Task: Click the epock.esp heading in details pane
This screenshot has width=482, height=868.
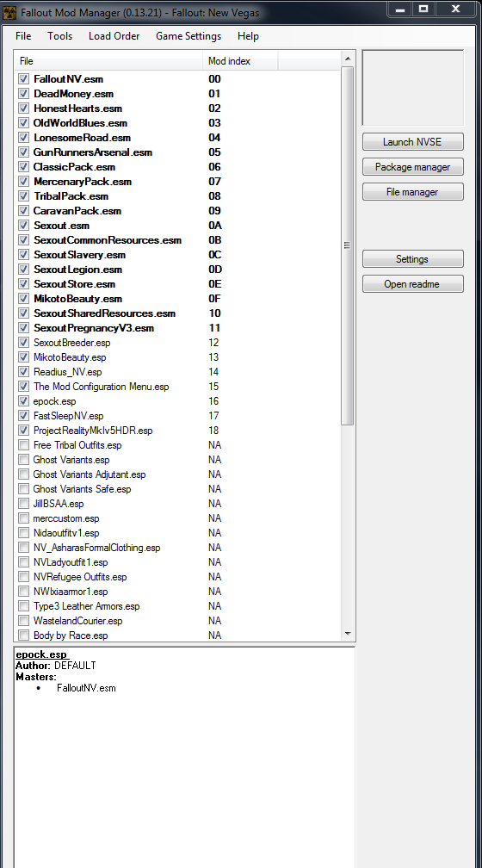Action: point(41,654)
